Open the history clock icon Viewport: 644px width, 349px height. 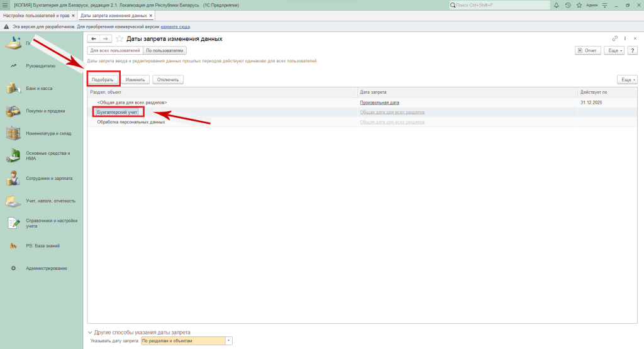click(x=568, y=5)
